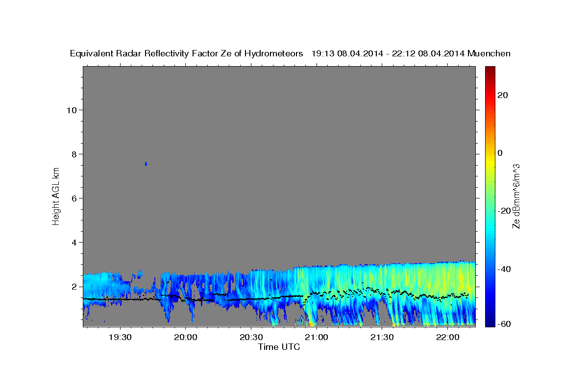588x392 pixels.
Task: Click the height tick label 2
Action: [x=73, y=286]
